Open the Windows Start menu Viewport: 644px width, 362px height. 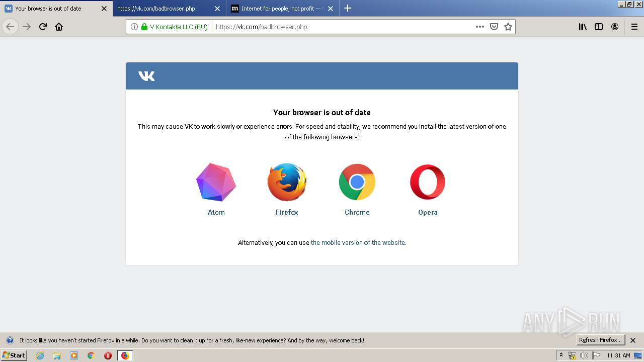coord(14,355)
